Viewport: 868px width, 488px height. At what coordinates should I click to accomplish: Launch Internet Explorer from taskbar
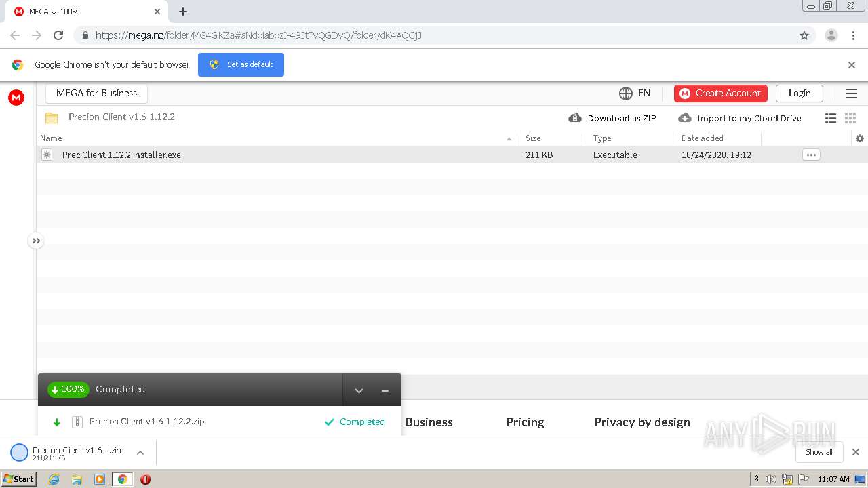point(54,479)
